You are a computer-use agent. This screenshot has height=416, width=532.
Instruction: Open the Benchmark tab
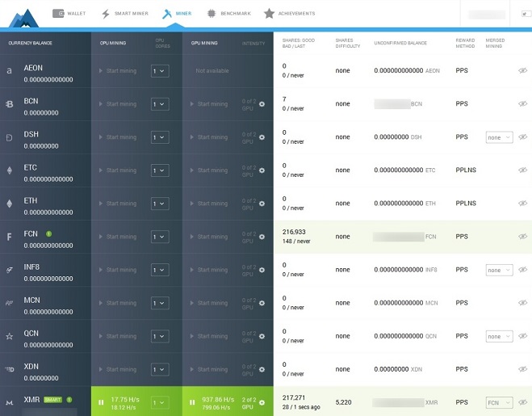pyautogui.click(x=229, y=14)
